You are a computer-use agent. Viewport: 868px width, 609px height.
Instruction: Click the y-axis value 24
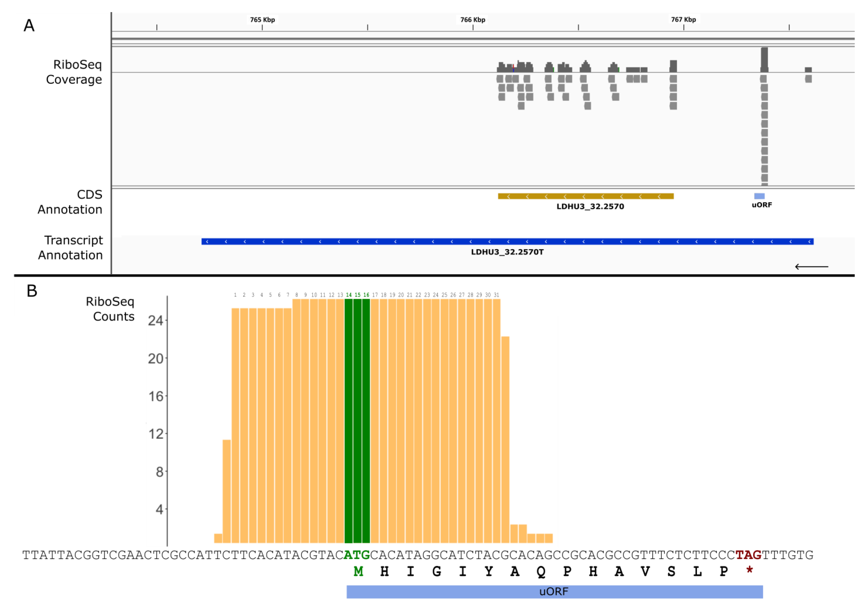pyautogui.click(x=155, y=321)
